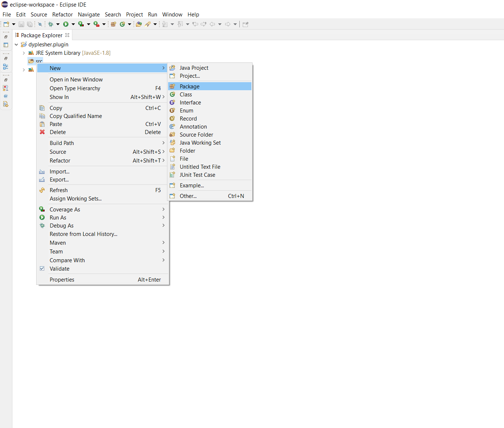Select Class in the New submenu
Screen dimensions: 504x428
210,95
